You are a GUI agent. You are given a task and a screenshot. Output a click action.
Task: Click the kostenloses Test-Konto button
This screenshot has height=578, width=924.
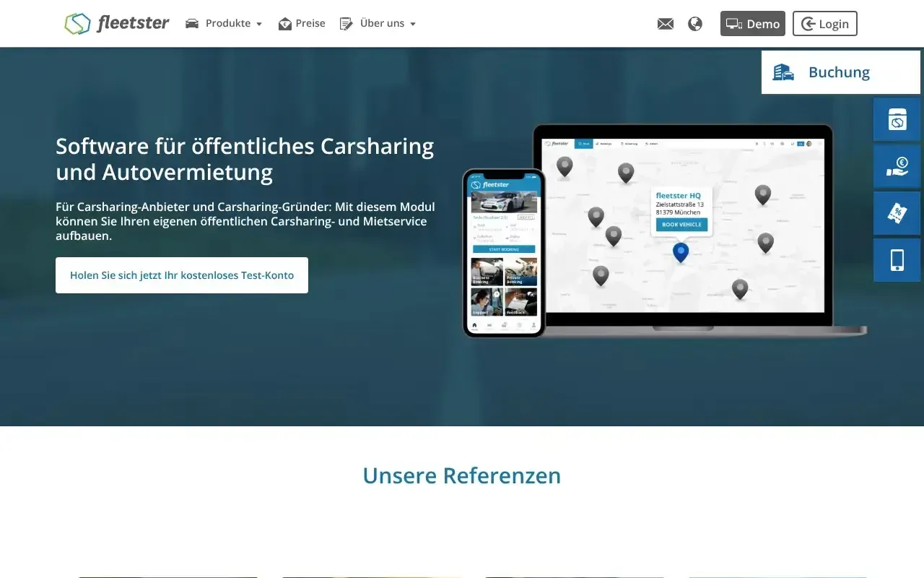(x=182, y=275)
